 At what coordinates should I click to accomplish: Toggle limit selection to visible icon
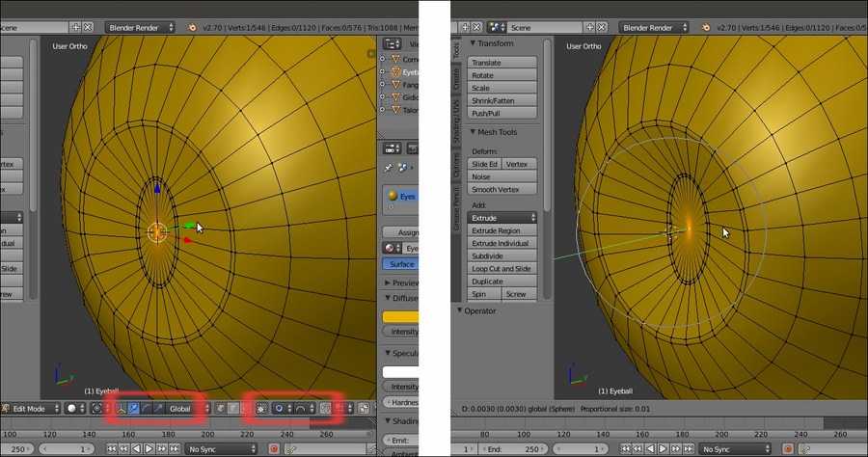click(x=261, y=409)
